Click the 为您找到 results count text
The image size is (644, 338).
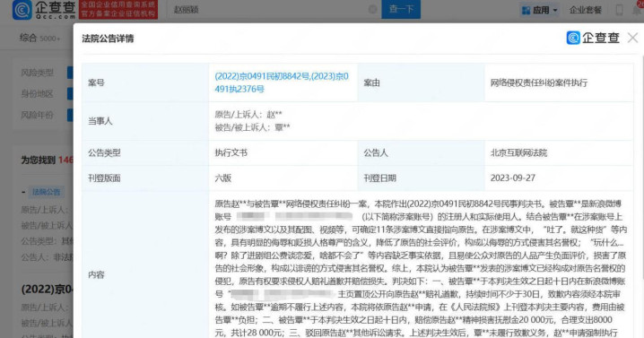(47, 160)
